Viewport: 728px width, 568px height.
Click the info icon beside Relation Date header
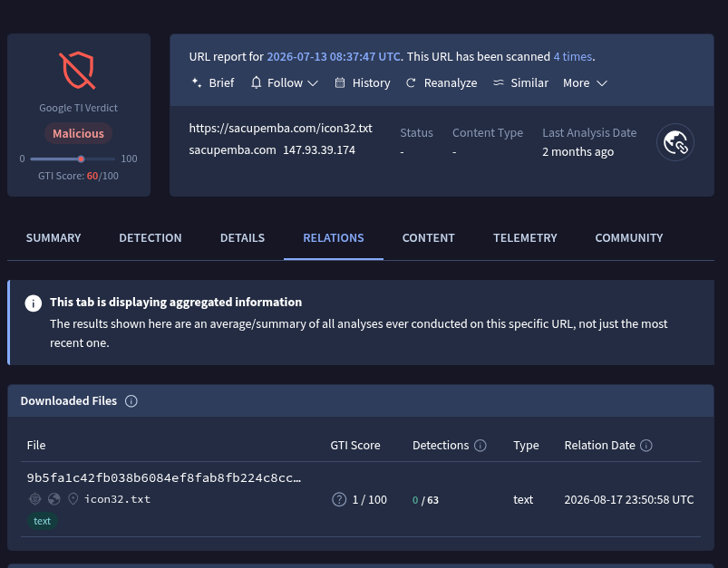[x=645, y=446]
